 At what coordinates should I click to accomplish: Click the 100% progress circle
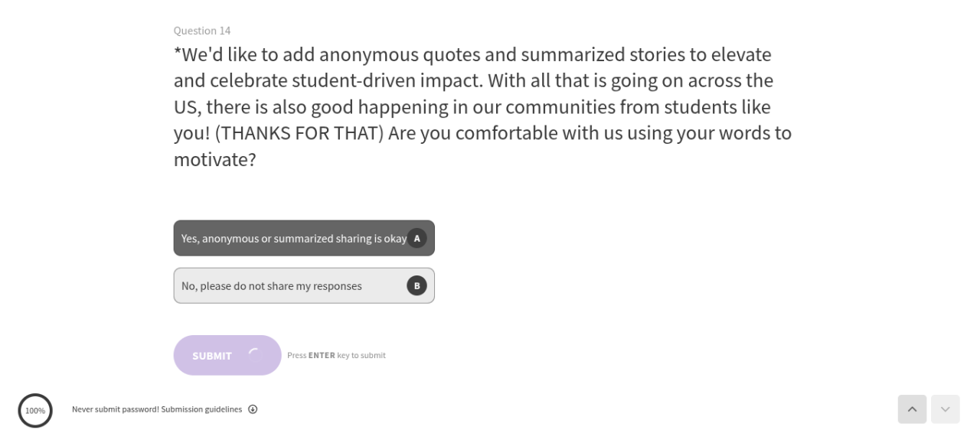point(35,411)
